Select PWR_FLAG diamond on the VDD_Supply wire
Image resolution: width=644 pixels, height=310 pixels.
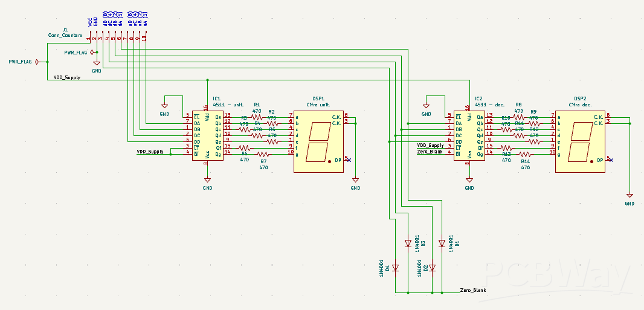tap(37, 62)
